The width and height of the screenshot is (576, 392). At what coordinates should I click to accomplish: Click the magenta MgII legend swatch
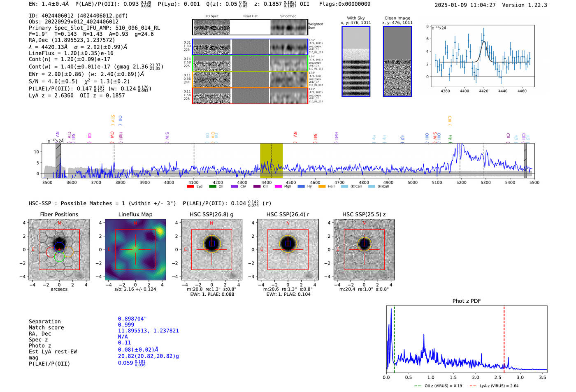(278, 186)
